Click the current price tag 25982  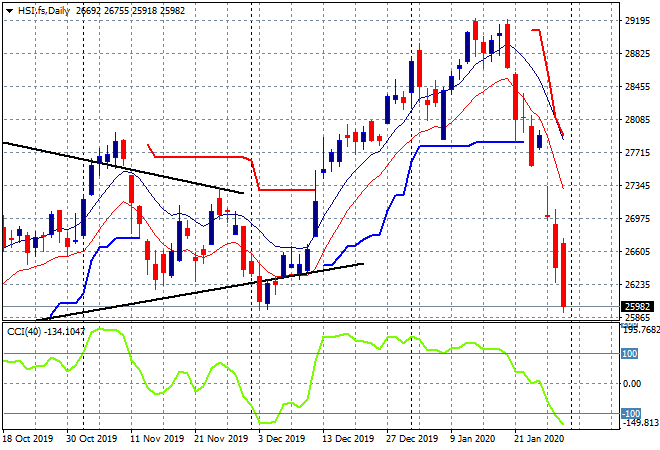click(x=637, y=306)
